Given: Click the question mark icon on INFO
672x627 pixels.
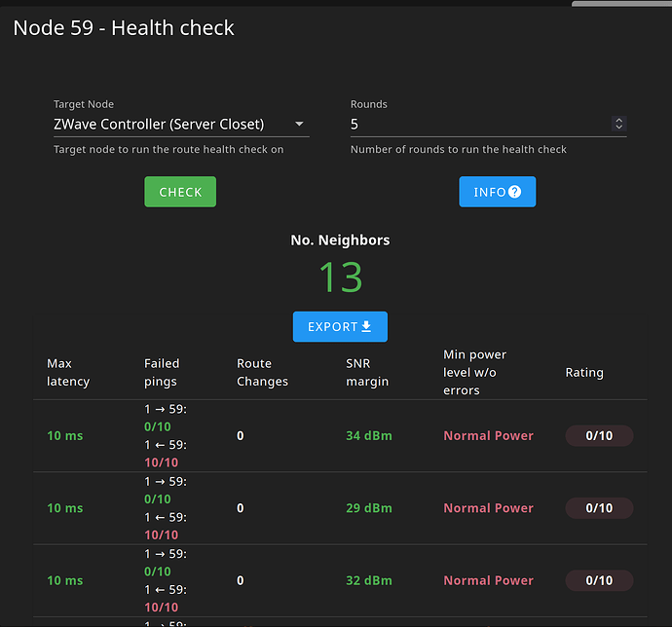Looking at the screenshot, I should pyautogui.click(x=515, y=192).
